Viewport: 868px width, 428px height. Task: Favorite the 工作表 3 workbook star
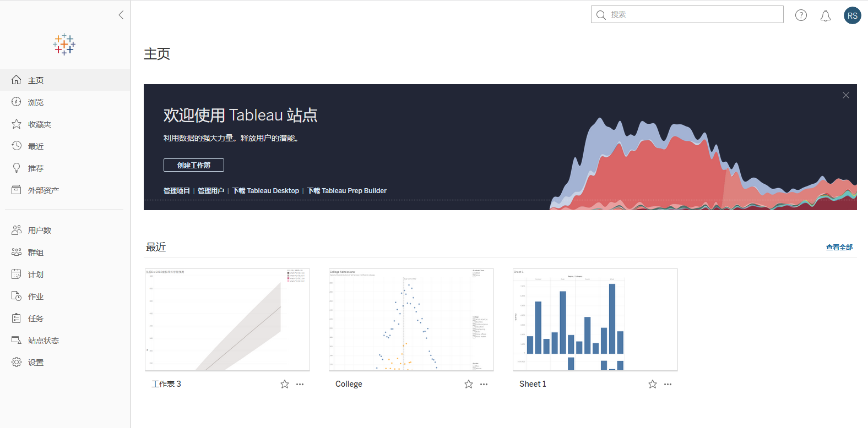coord(284,384)
